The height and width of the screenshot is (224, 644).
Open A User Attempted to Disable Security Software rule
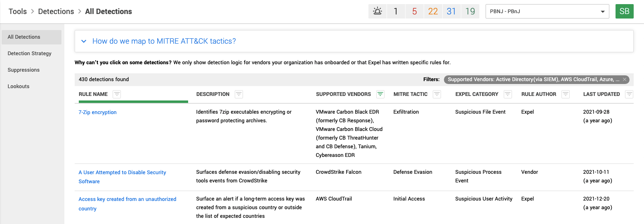coord(123,177)
